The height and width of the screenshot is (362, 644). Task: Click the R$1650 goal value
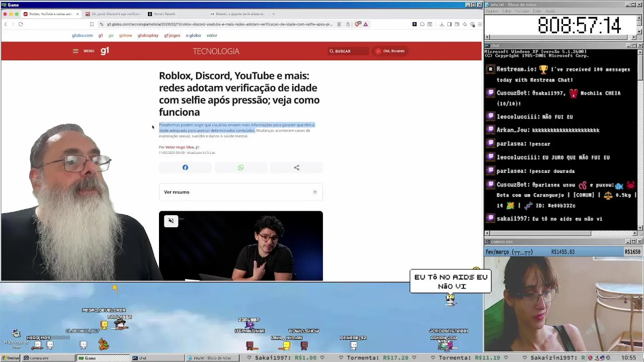pyautogui.click(x=632, y=252)
